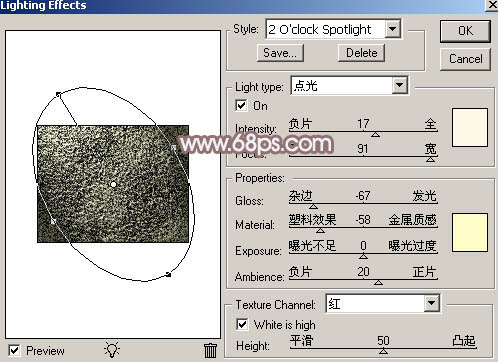Click the Intensity value 17

pyautogui.click(x=363, y=124)
